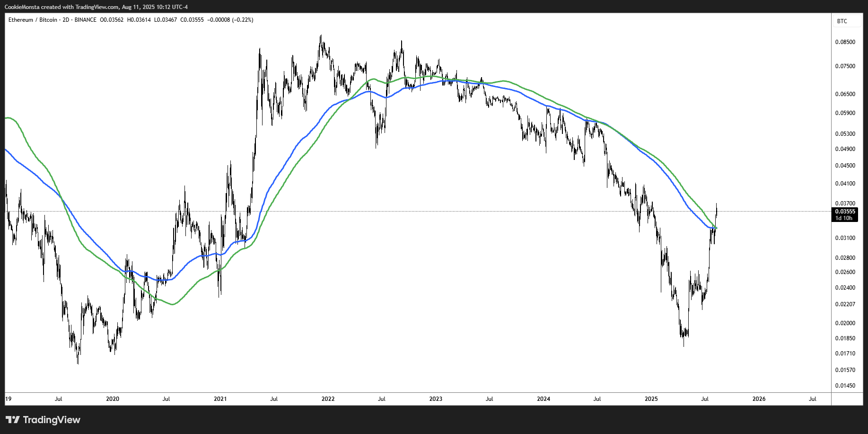Click the 2026 label on time axis
Viewport: 868px width, 434px height.
pyautogui.click(x=759, y=399)
